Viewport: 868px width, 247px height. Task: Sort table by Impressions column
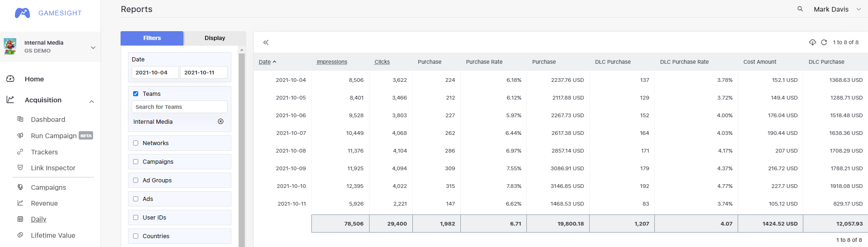click(x=332, y=62)
